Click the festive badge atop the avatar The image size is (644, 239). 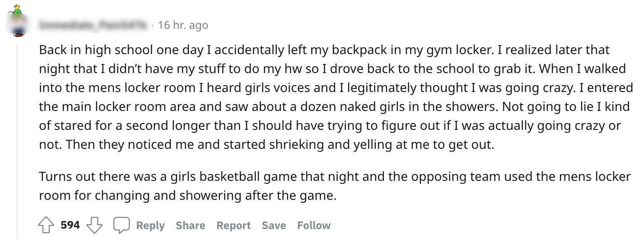[x=18, y=8]
